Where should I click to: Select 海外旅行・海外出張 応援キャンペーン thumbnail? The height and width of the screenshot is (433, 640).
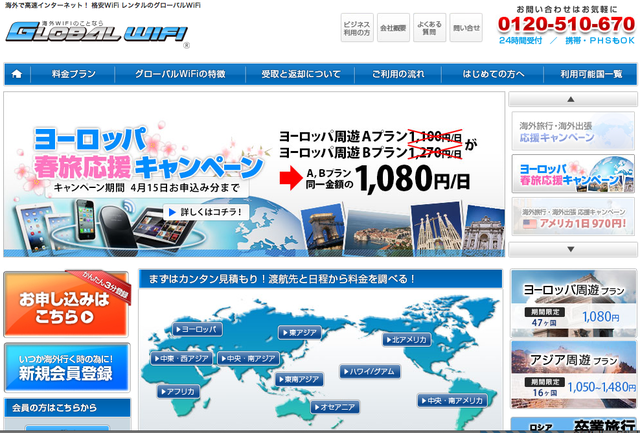point(573,131)
